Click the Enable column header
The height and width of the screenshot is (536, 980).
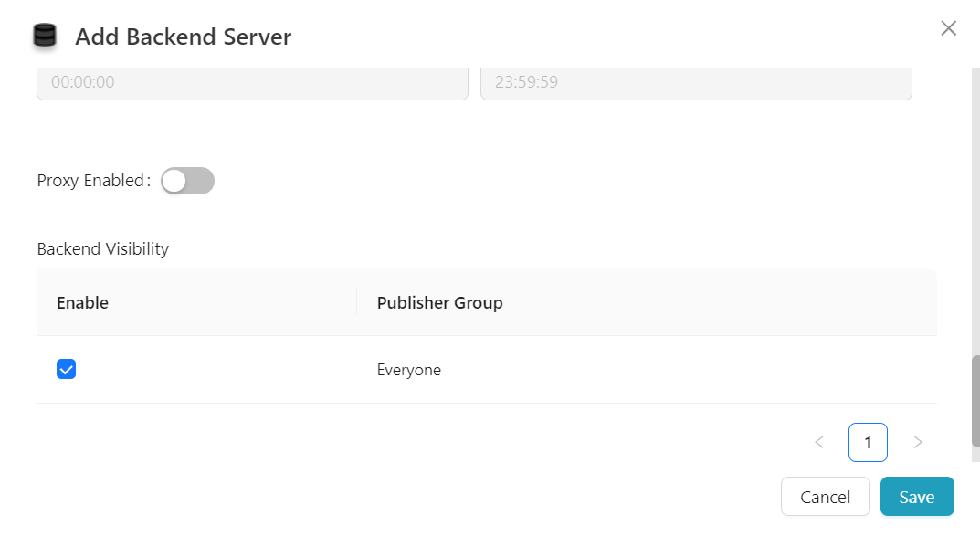point(82,302)
